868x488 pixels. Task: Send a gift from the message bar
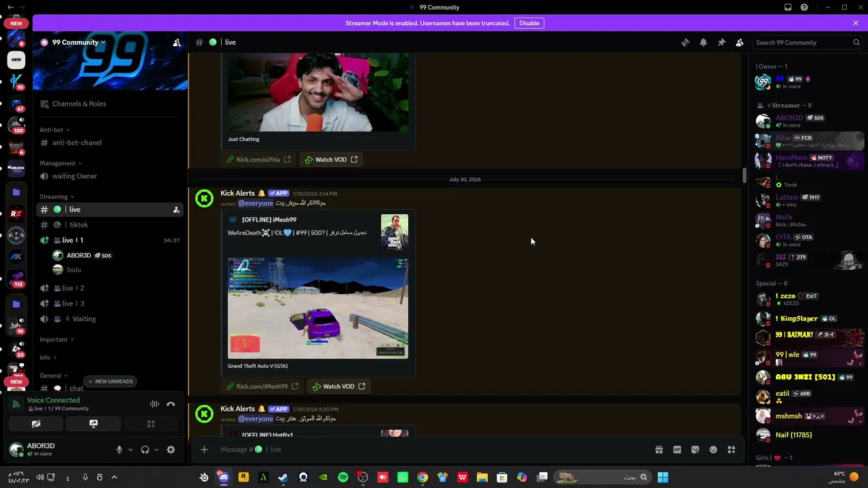pyautogui.click(x=658, y=449)
